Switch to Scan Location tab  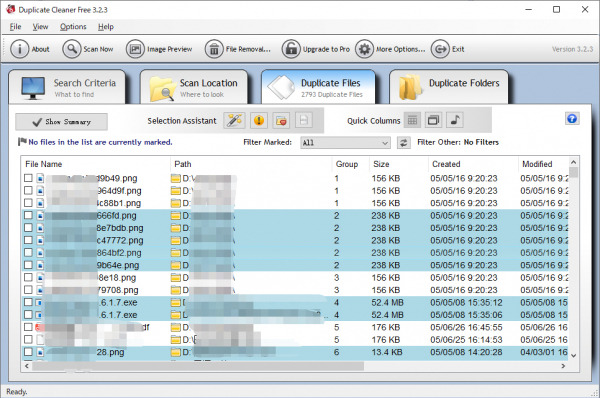[x=194, y=87]
